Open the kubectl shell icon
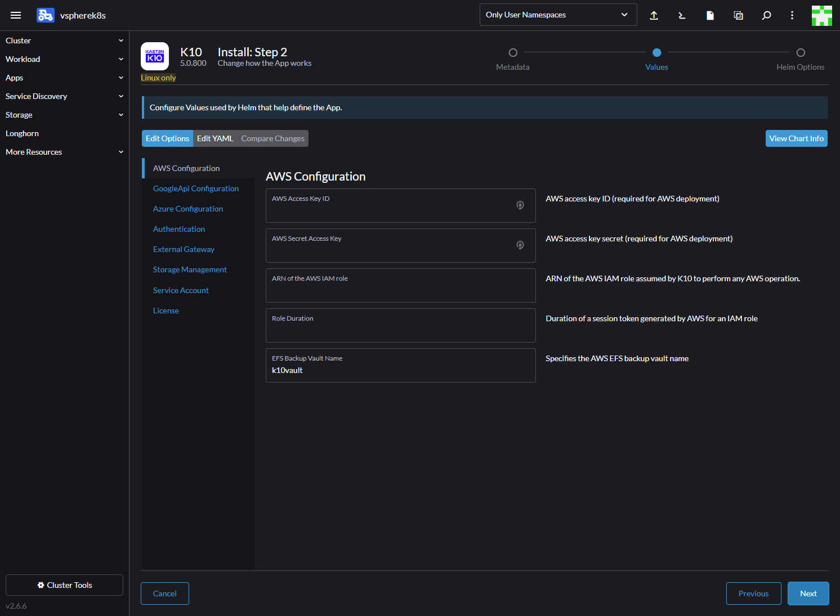The height and width of the screenshot is (616, 840). point(682,15)
